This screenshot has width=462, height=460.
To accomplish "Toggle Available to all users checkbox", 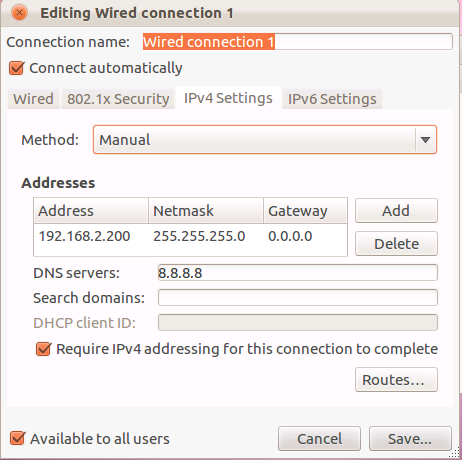I will pos(17,438).
